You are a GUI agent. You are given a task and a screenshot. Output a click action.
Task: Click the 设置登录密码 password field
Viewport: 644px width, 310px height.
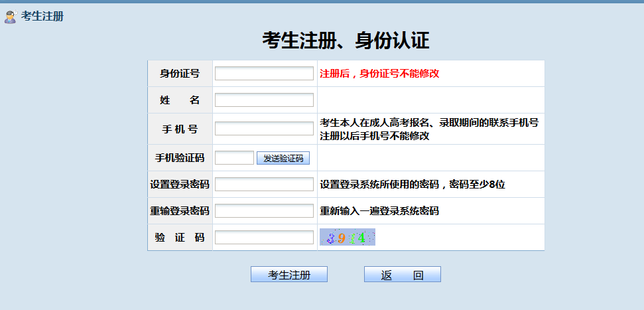click(x=264, y=185)
